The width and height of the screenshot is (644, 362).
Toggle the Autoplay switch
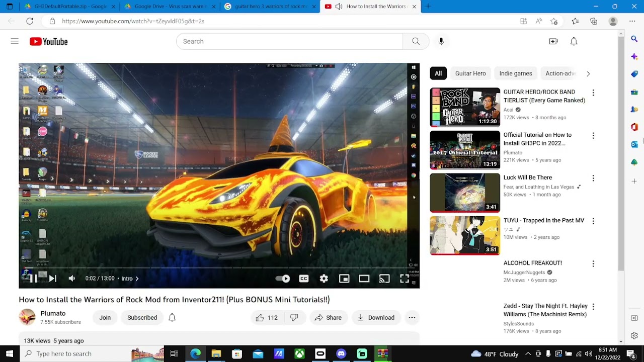point(283,279)
